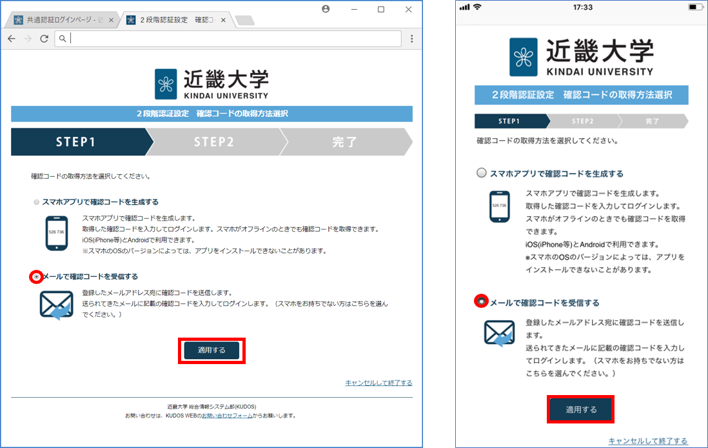Reload the page with refresh icon
Viewport: 708px width, 448px height.
pos(42,38)
